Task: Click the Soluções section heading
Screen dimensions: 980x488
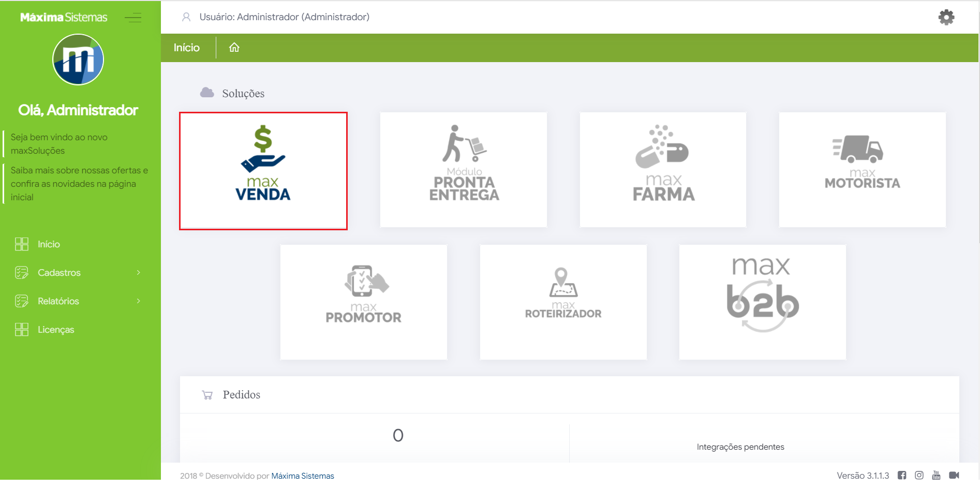Action: pyautogui.click(x=243, y=93)
